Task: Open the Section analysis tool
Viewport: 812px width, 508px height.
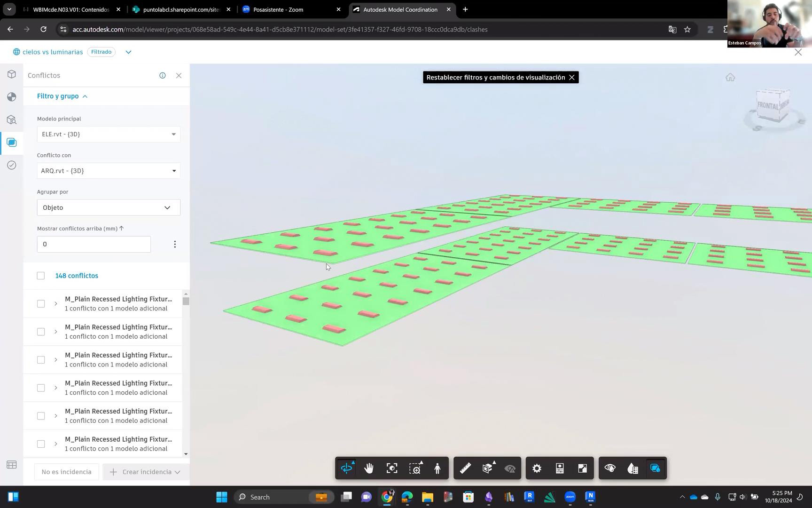Action: pyautogui.click(x=488, y=468)
